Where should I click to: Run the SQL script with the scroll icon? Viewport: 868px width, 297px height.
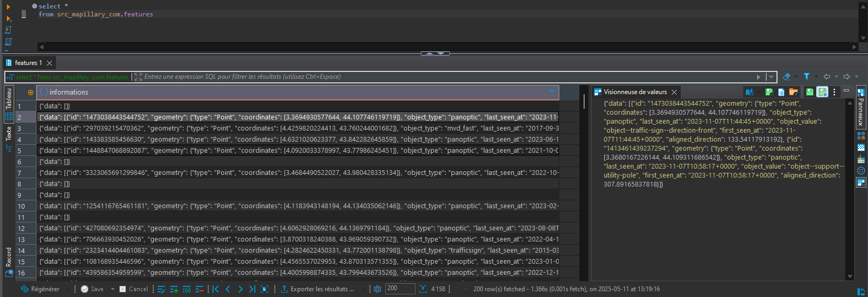[8, 30]
